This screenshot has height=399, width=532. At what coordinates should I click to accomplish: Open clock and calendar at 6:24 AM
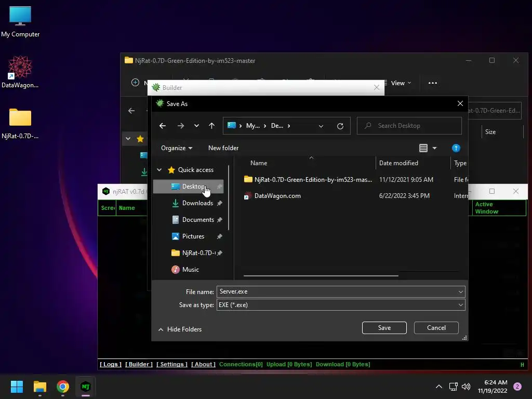[493, 387]
